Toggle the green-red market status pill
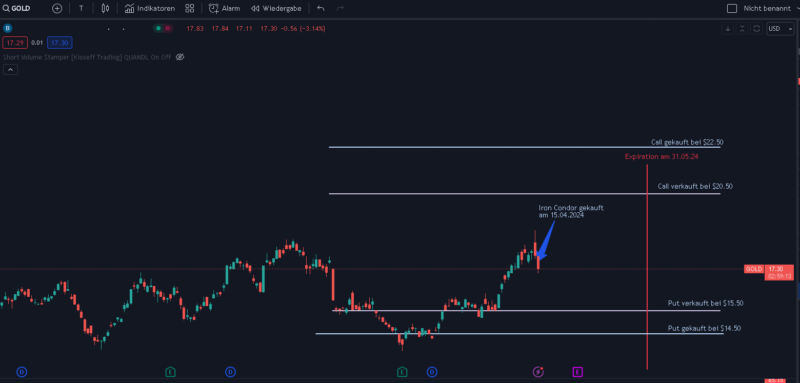Screen dimensions: 800x383 tap(164, 29)
